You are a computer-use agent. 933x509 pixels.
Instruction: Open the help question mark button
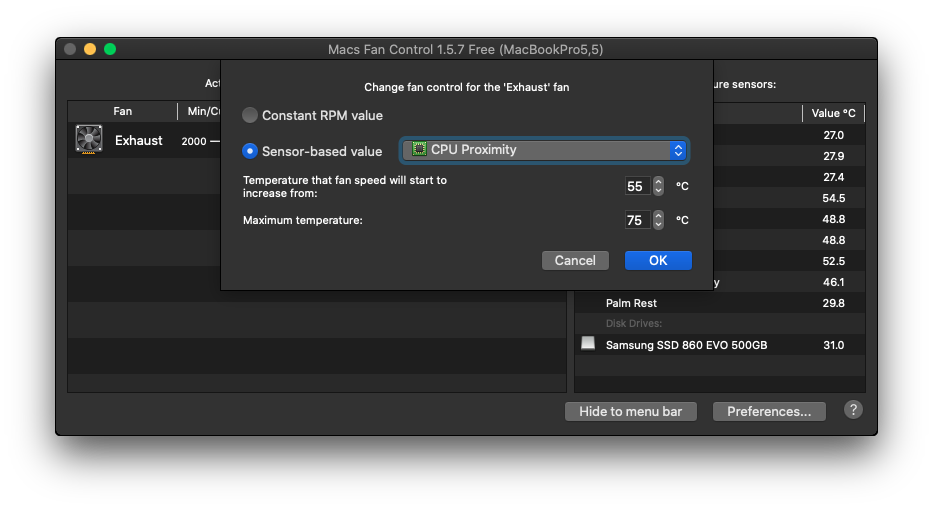click(x=853, y=410)
